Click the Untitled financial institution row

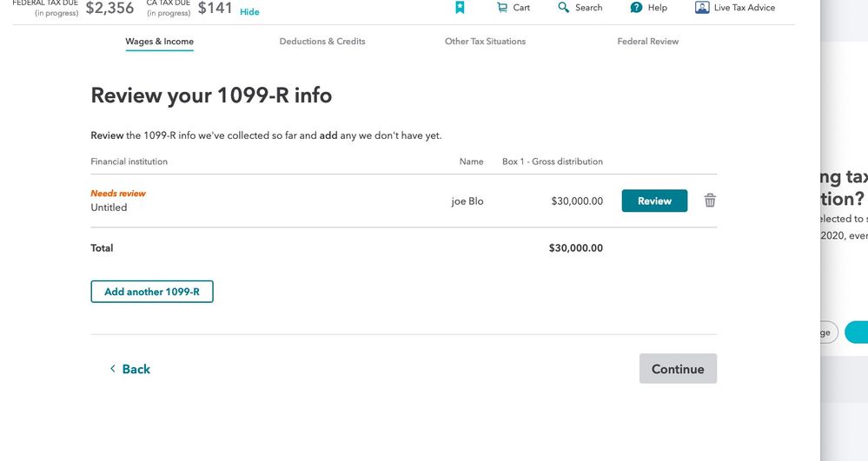[403, 201]
